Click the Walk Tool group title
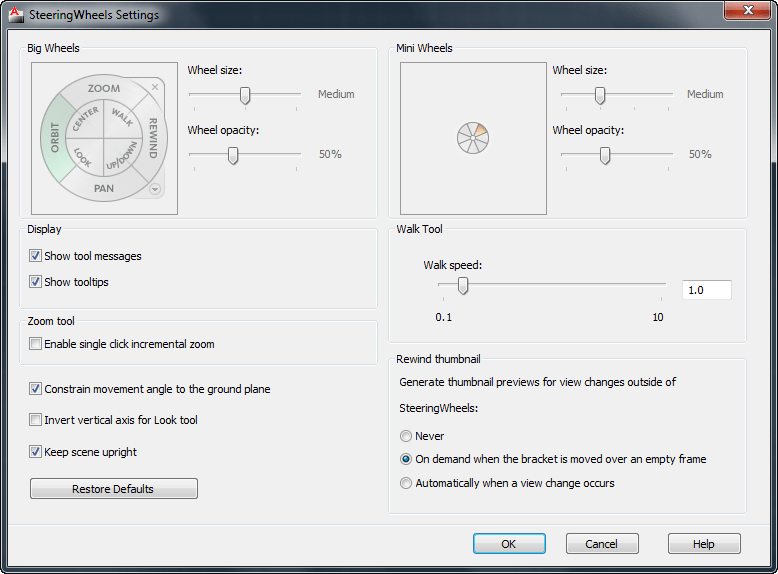 point(419,229)
